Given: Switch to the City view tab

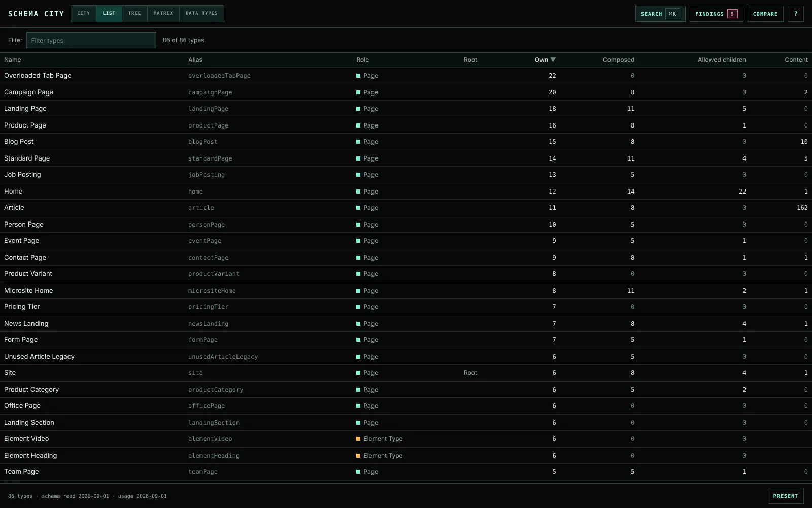Looking at the screenshot, I should point(84,13).
